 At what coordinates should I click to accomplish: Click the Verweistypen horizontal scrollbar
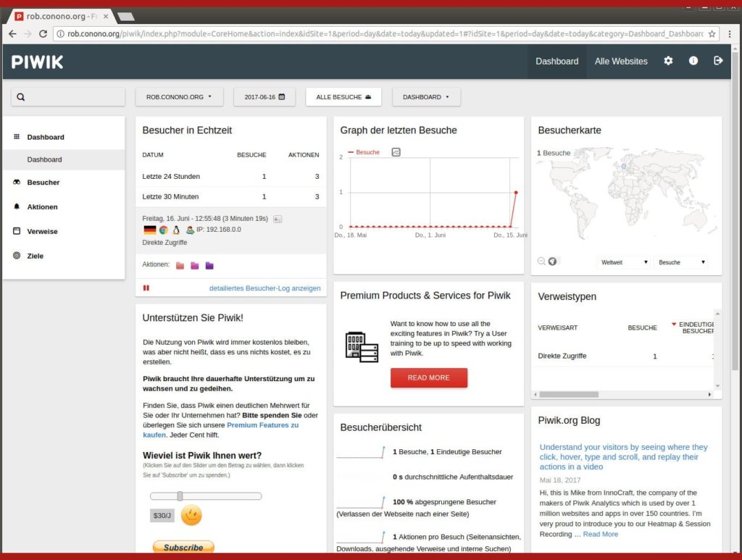point(569,394)
